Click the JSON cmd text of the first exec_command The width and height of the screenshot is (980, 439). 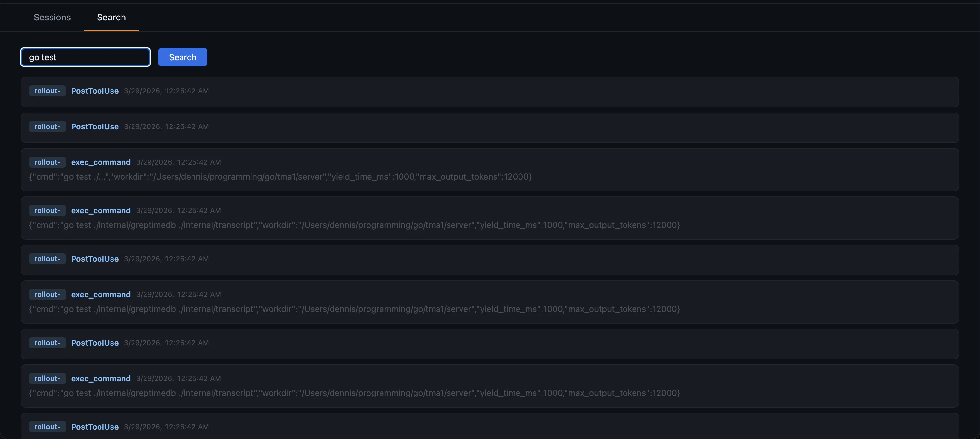280,177
